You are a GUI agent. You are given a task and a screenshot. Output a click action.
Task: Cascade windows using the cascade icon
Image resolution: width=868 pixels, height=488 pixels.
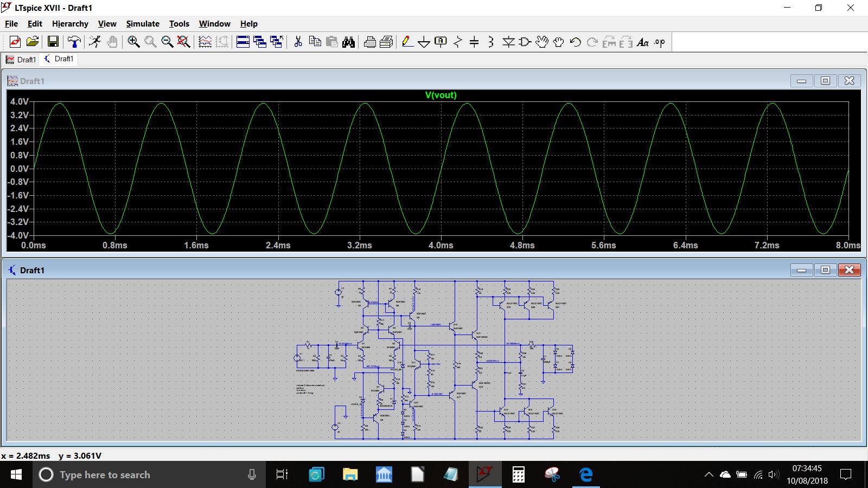pyautogui.click(x=260, y=42)
